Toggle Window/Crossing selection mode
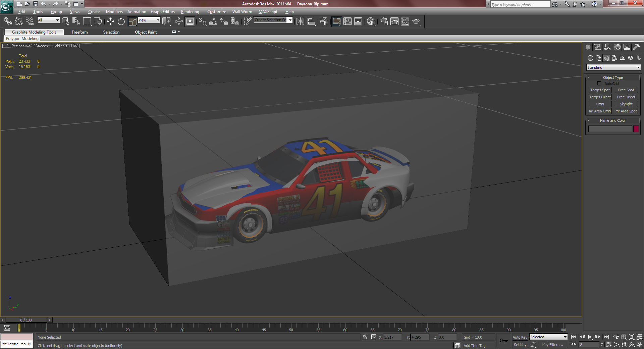 pos(98,21)
